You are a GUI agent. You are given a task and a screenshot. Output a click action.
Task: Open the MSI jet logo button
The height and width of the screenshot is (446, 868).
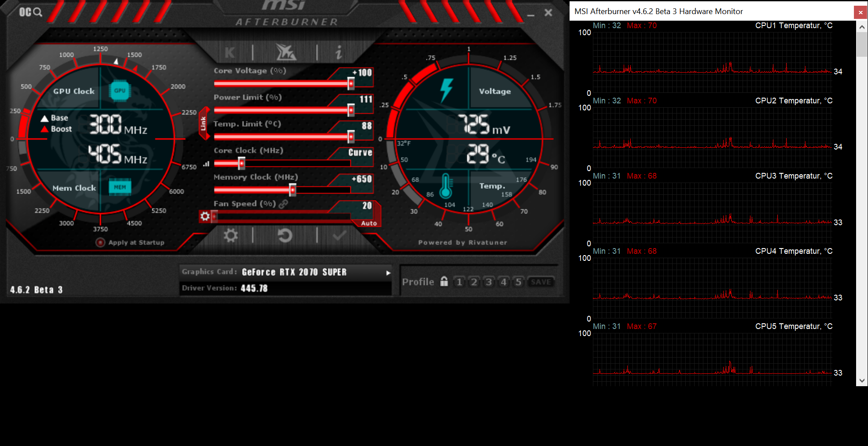click(286, 52)
